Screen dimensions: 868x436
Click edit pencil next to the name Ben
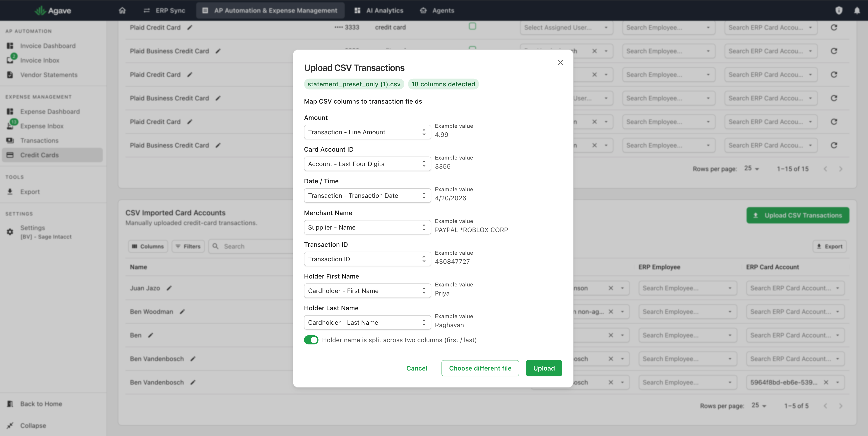tap(151, 335)
